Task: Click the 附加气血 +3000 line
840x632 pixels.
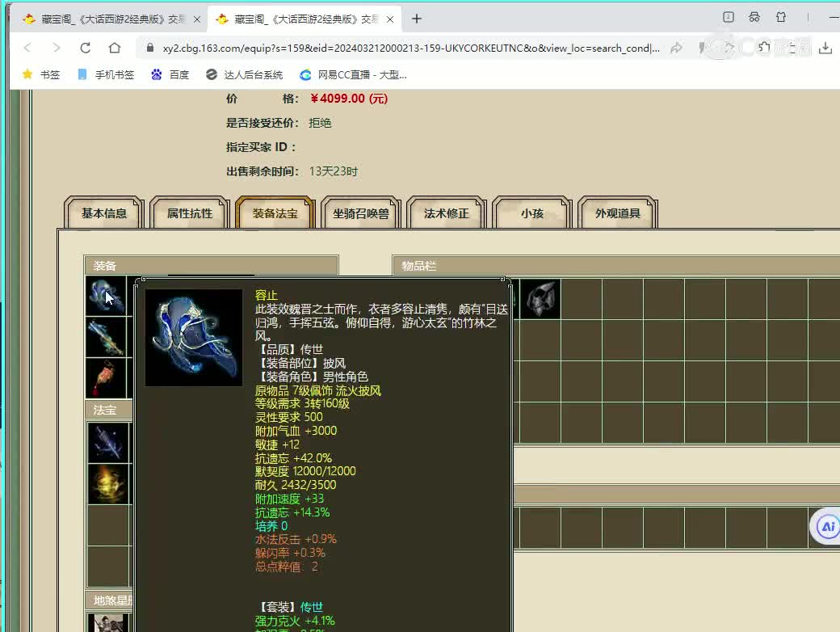Action: pyautogui.click(x=296, y=431)
